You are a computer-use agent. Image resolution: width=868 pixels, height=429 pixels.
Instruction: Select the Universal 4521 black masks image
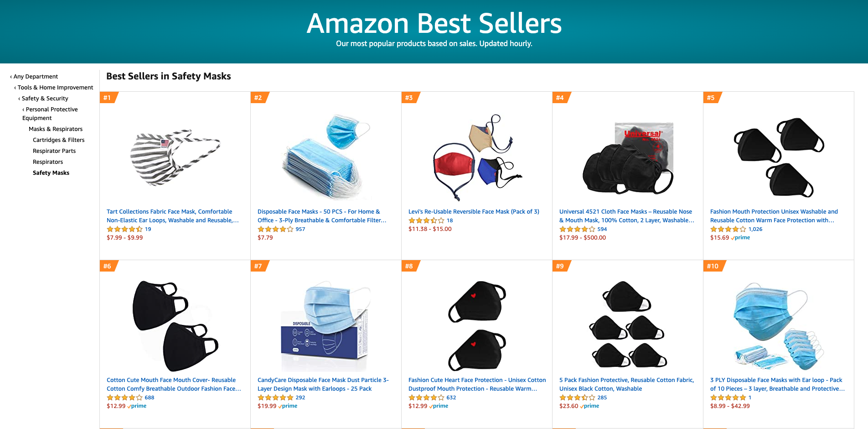point(628,158)
